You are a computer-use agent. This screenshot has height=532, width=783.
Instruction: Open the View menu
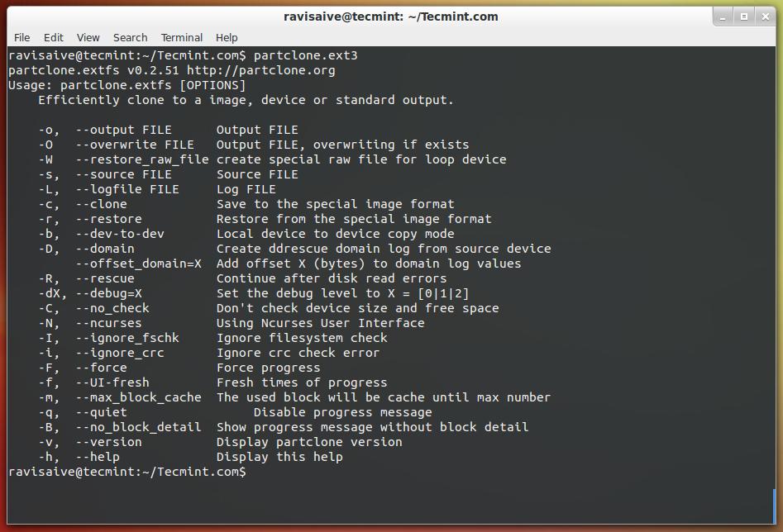[88, 37]
